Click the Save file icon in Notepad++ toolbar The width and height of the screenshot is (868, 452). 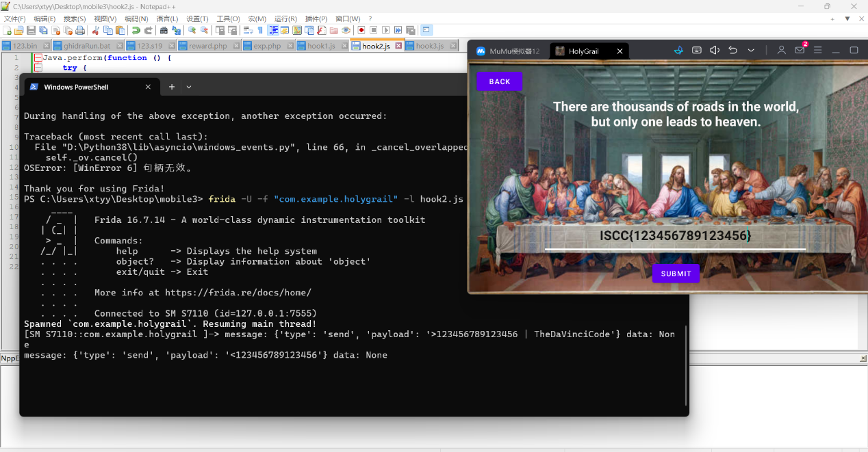coord(31,30)
